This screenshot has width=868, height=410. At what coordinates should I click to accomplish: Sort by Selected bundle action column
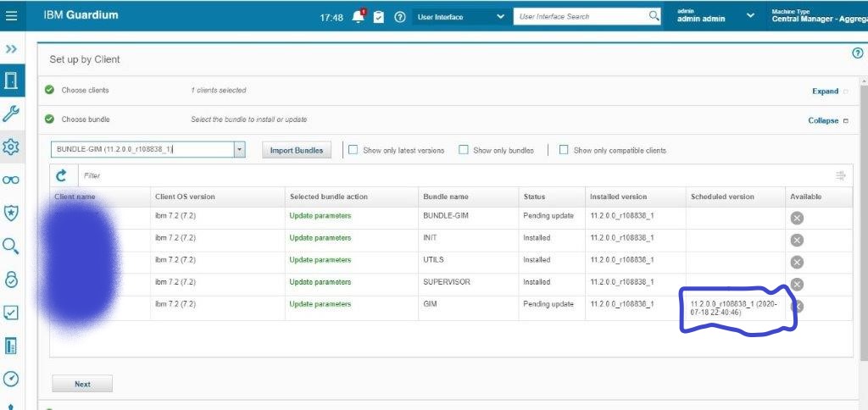point(328,197)
